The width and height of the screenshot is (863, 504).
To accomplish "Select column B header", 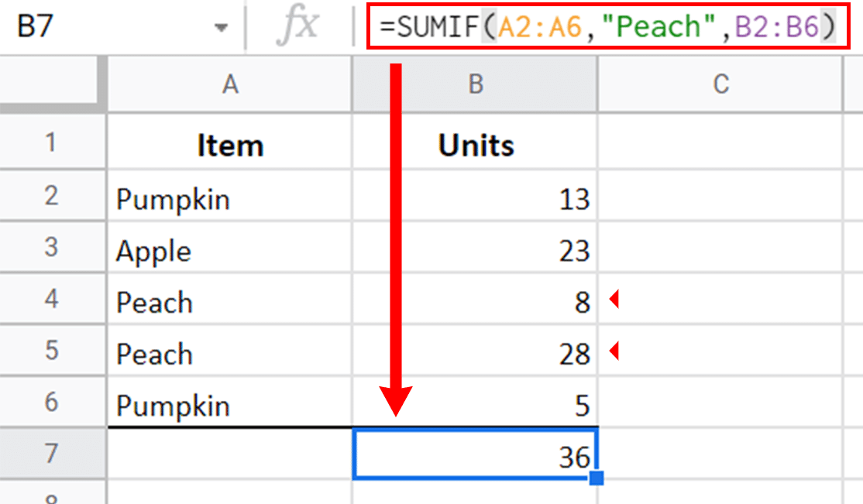I will (x=475, y=84).
